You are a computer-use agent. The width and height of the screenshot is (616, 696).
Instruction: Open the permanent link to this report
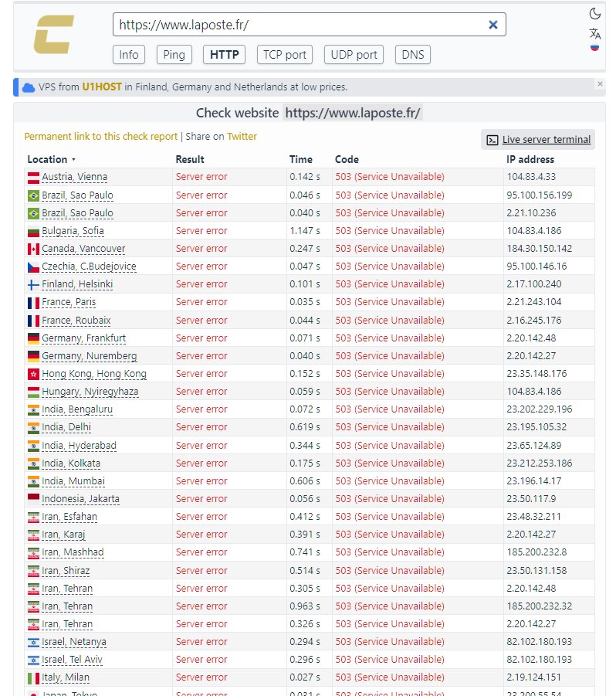point(100,137)
